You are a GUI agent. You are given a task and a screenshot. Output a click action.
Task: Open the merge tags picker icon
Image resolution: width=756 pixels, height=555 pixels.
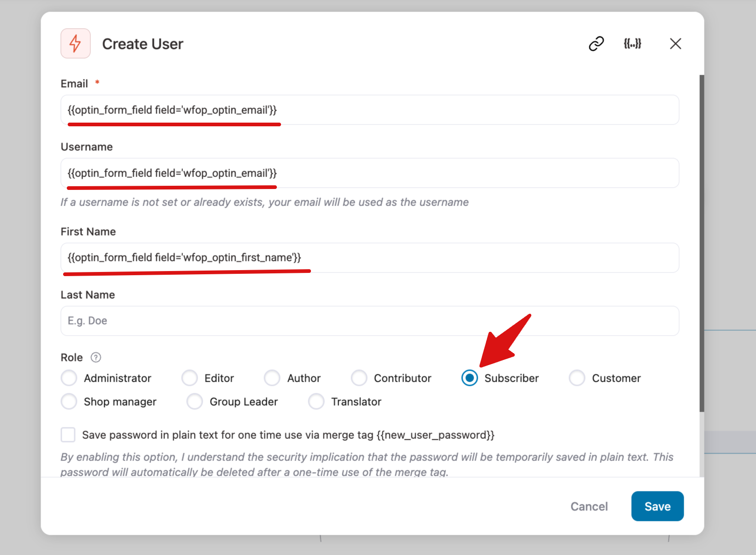click(633, 43)
